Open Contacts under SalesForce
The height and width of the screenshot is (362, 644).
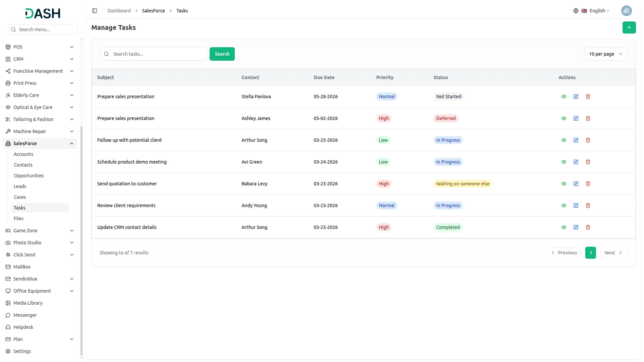pos(40,165)
